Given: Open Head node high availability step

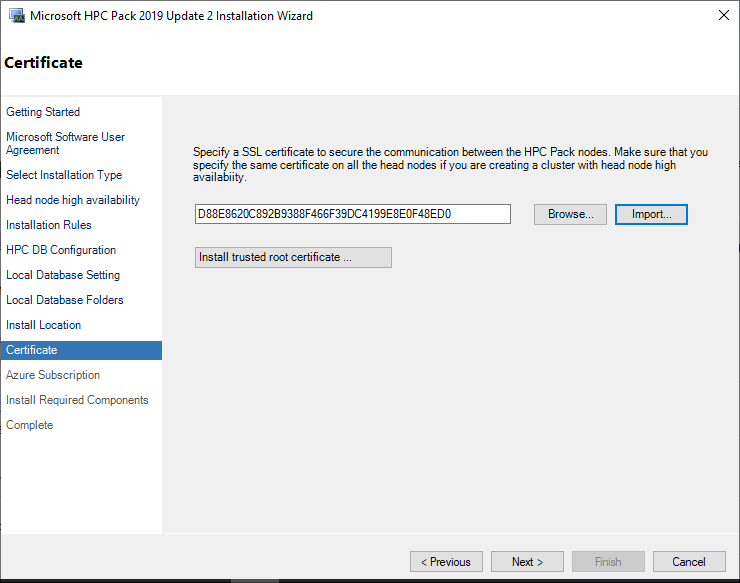Looking at the screenshot, I should click(73, 200).
